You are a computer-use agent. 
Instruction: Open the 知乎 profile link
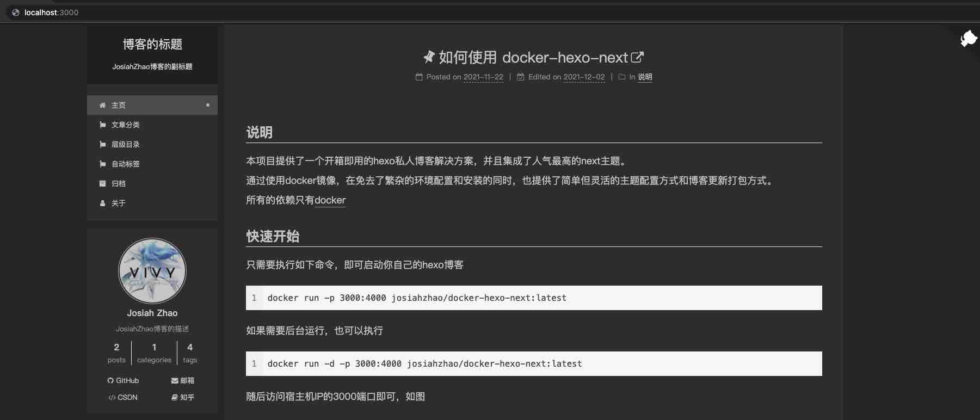click(182, 397)
